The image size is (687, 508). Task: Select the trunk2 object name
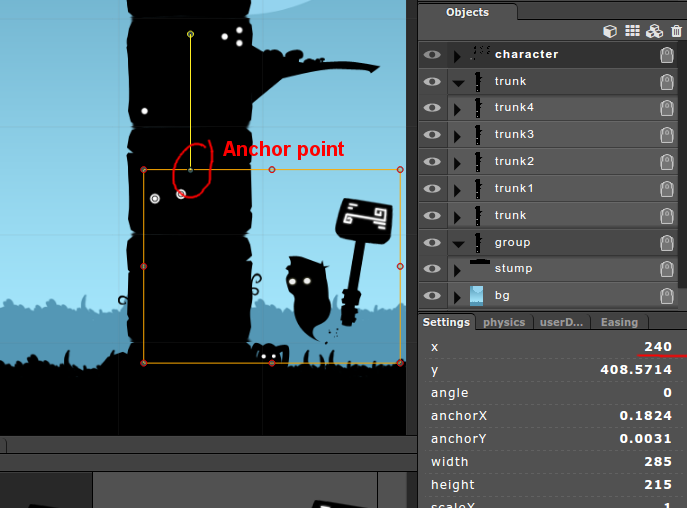tap(514, 161)
